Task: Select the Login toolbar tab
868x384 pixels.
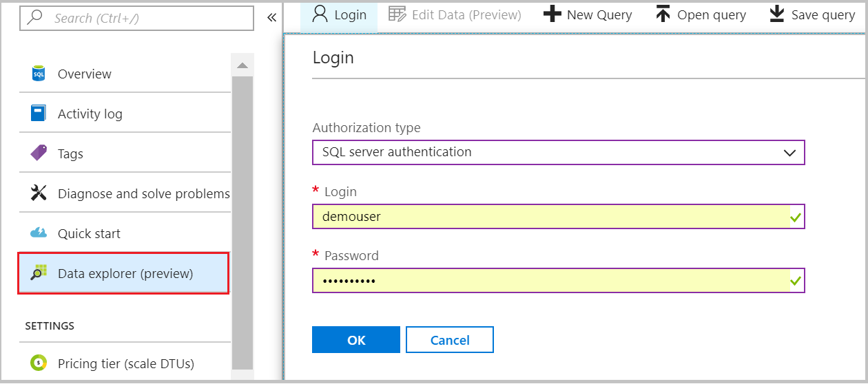Action: (x=339, y=14)
